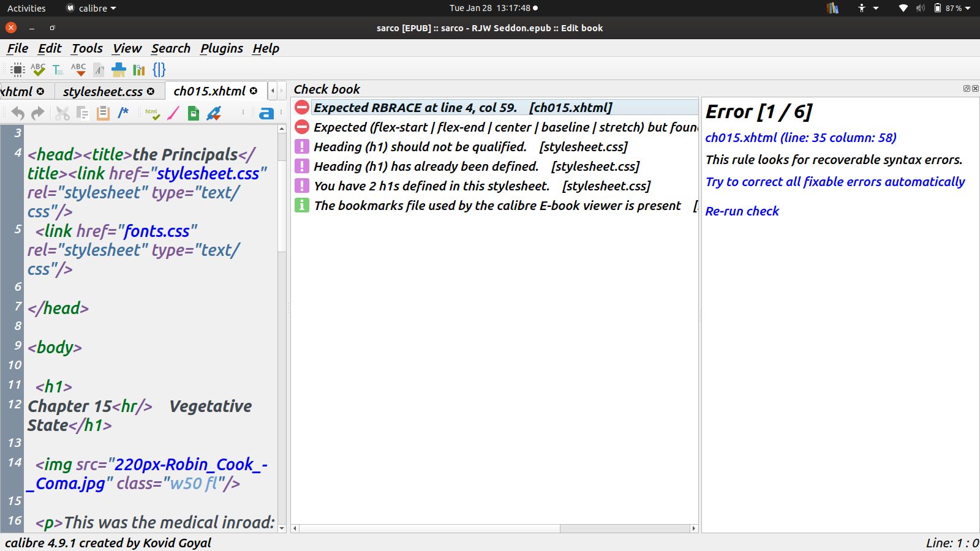The width and height of the screenshot is (980, 551).
Task: Undo the last edit
Action: [18, 113]
